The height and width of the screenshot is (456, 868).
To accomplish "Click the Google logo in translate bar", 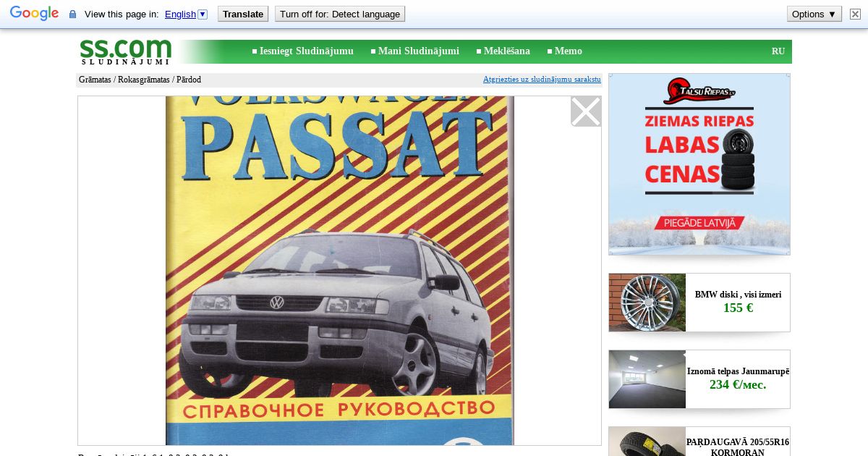I will pyautogui.click(x=34, y=13).
